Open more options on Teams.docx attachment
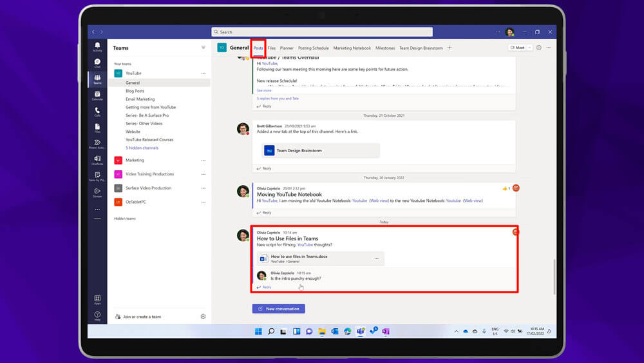Viewport: 644px width, 363px height. (x=377, y=259)
